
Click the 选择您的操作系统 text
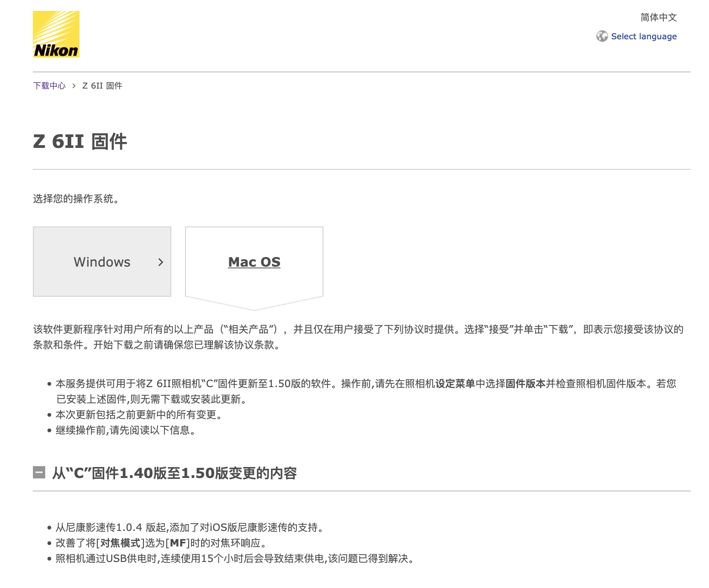click(x=76, y=199)
